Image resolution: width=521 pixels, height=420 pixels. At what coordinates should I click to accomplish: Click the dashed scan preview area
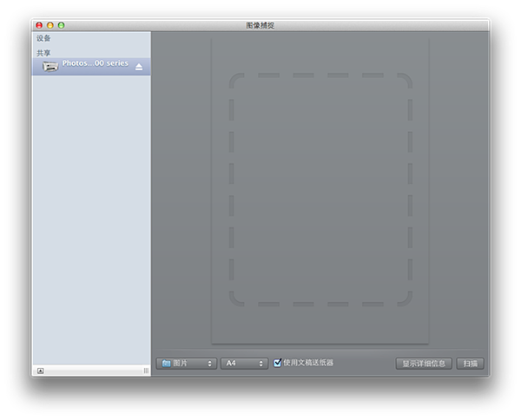point(320,190)
